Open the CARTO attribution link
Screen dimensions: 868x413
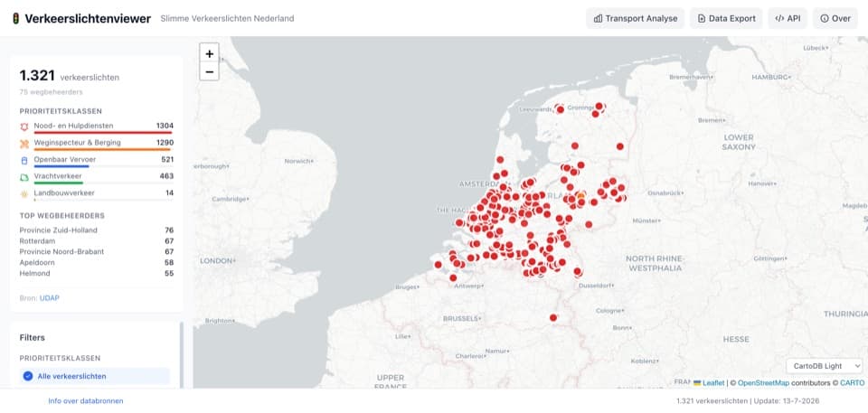pyautogui.click(x=852, y=382)
